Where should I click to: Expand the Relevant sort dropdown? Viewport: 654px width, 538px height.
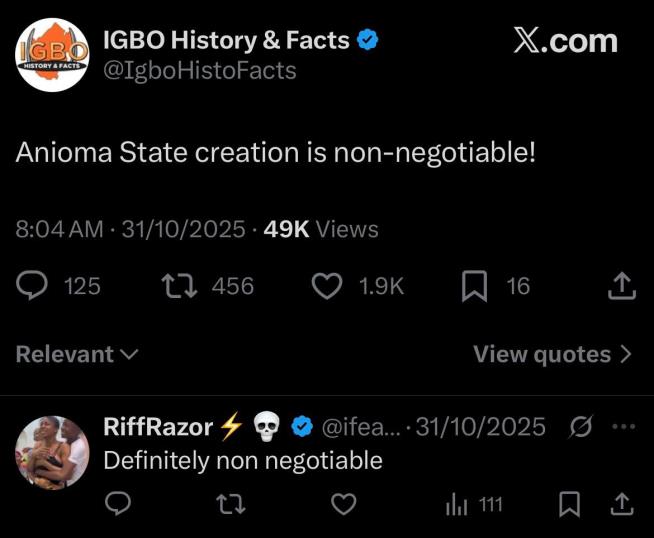(77, 354)
